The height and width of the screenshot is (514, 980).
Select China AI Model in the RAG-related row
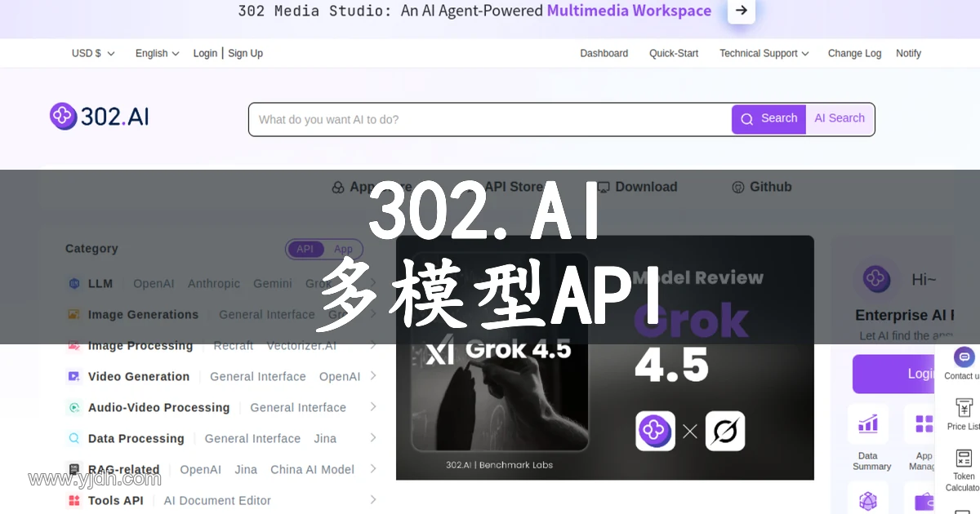point(312,470)
